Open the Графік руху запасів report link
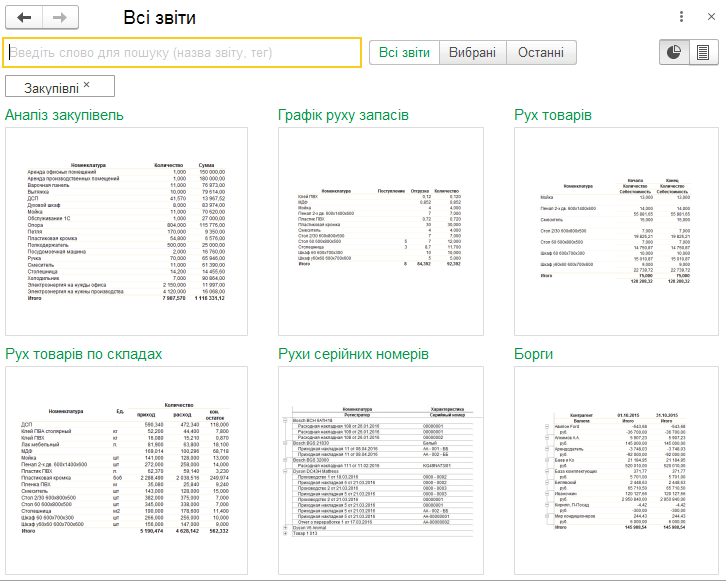726x581 pixels. click(x=343, y=115)
